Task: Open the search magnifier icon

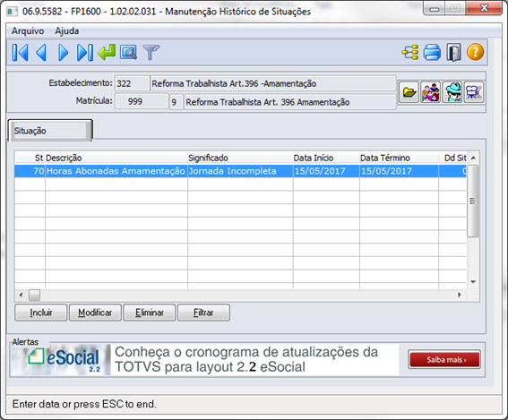Action: (128, 52)
